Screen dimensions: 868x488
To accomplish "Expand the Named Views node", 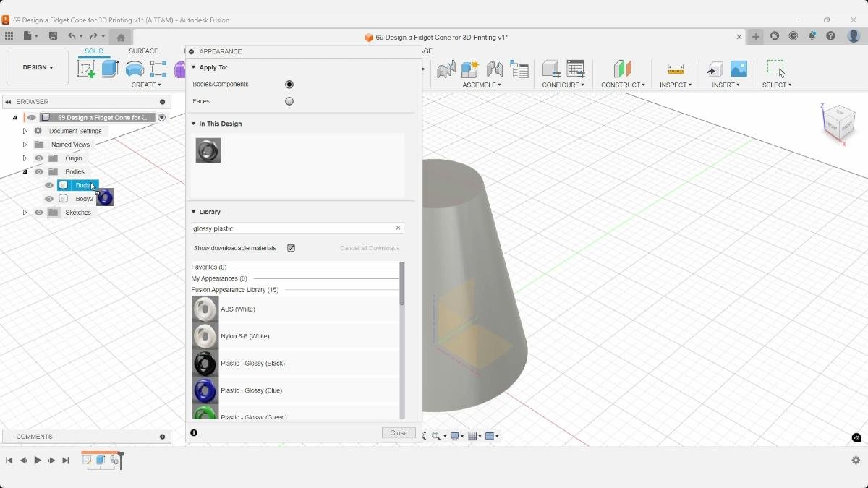I will tap(25, 145).
